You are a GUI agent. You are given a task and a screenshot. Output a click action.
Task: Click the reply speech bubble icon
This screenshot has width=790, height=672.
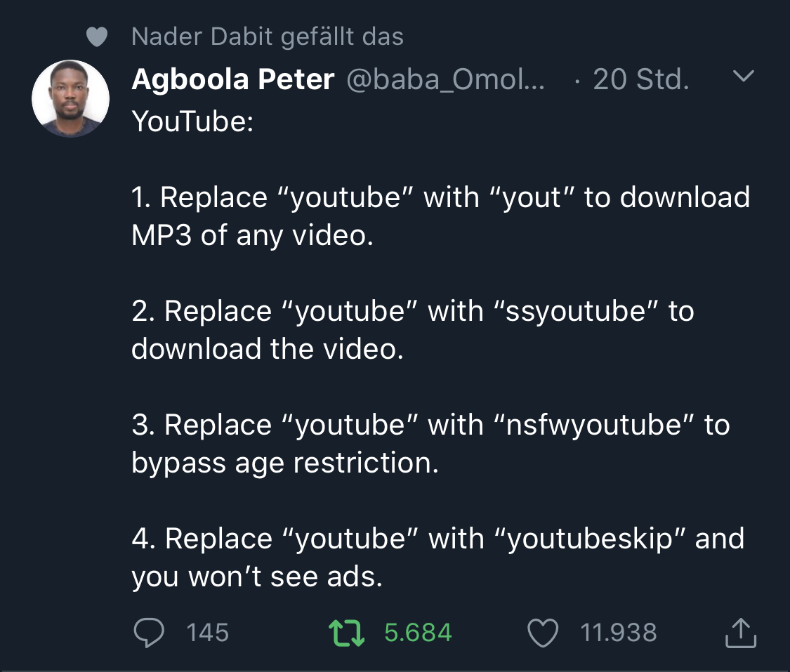(x=149, y=632)
